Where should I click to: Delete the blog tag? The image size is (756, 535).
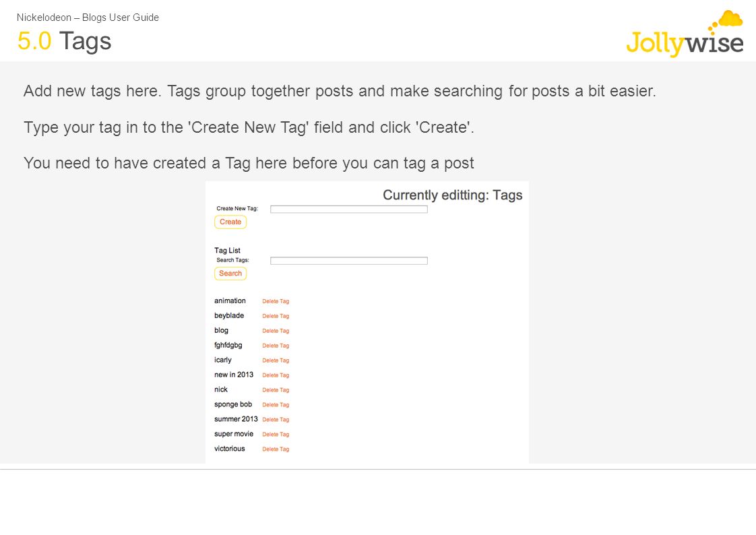click(x=276, y=331)
